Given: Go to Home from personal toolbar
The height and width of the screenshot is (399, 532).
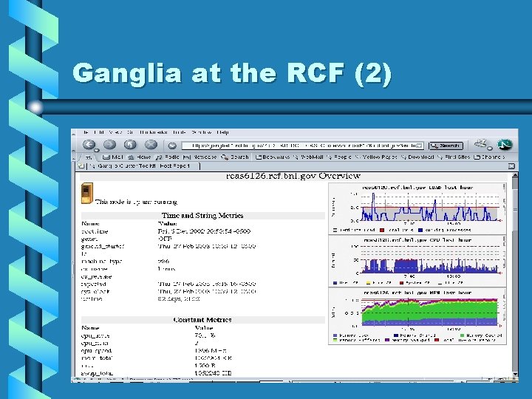Looking at the screenshot, I should point(139,157).
